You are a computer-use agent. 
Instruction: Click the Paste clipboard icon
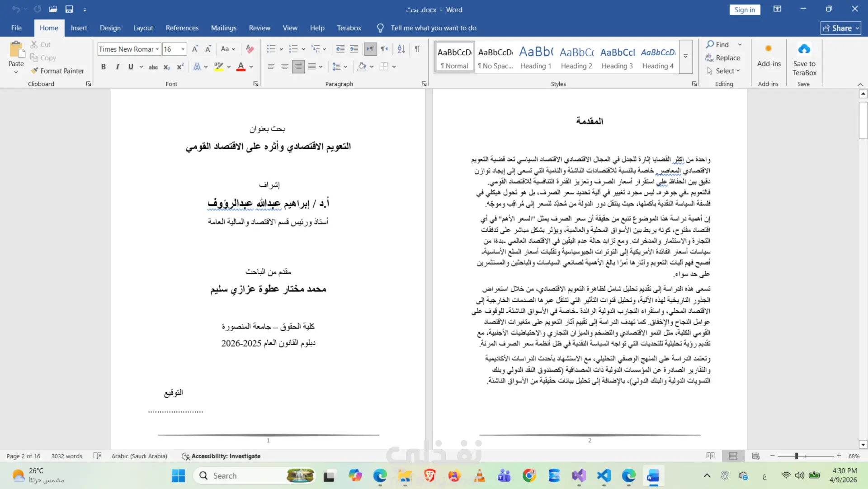(x=16, y=50)
